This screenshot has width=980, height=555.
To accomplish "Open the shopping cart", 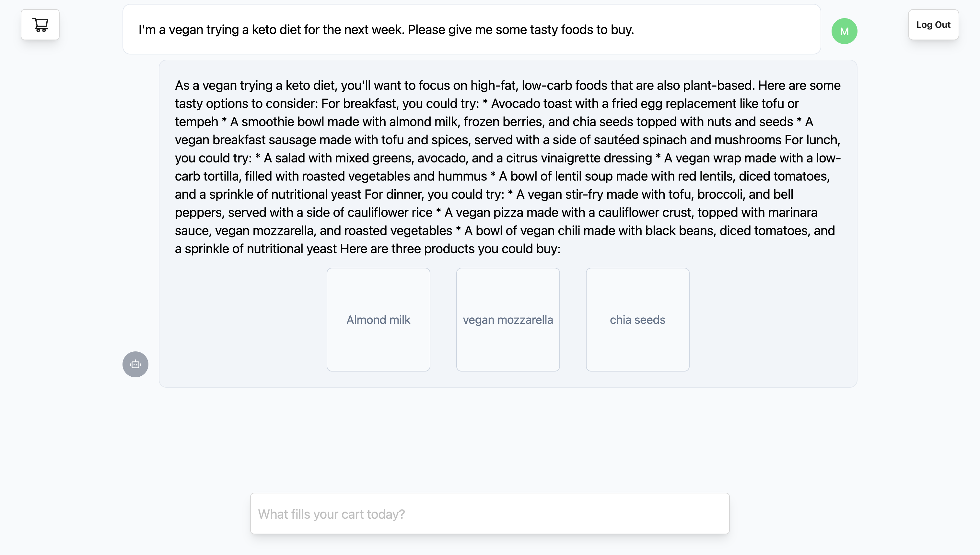I will (x=40, y=25).
